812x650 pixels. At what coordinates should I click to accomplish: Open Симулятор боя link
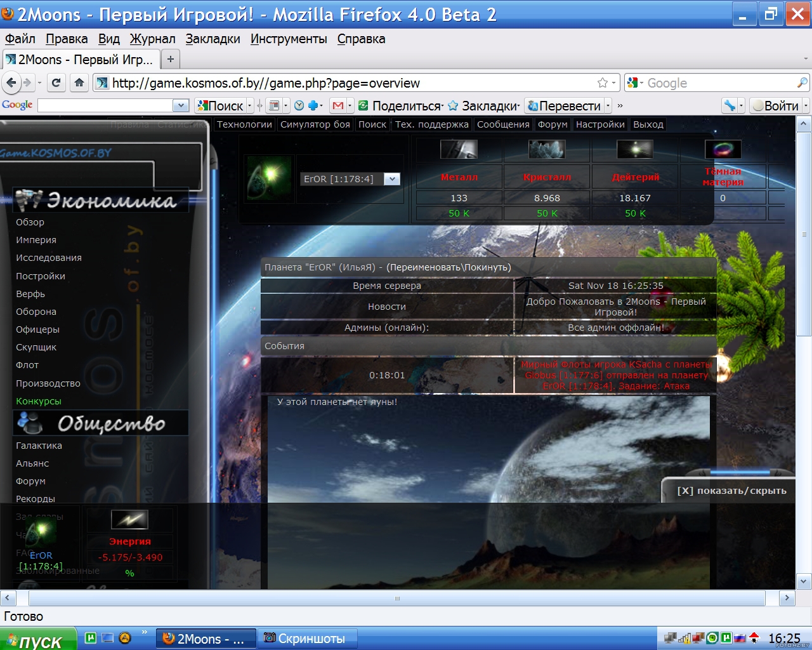(315, 124)
